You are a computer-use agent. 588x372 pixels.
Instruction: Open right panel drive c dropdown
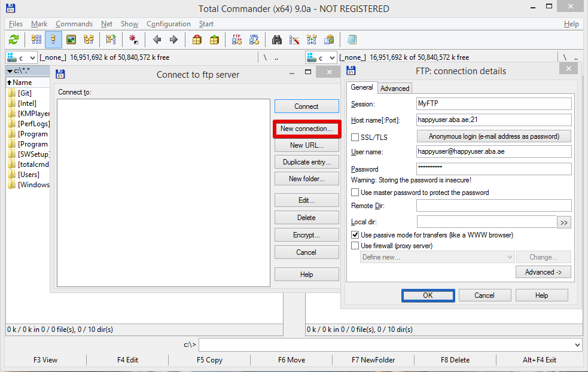click(x=321, y=58)
